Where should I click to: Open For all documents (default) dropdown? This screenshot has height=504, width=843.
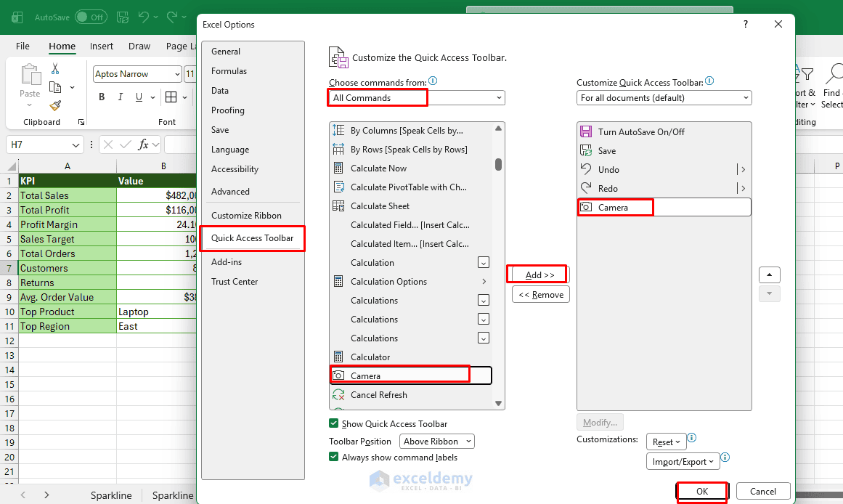click(x=664, y=98)
